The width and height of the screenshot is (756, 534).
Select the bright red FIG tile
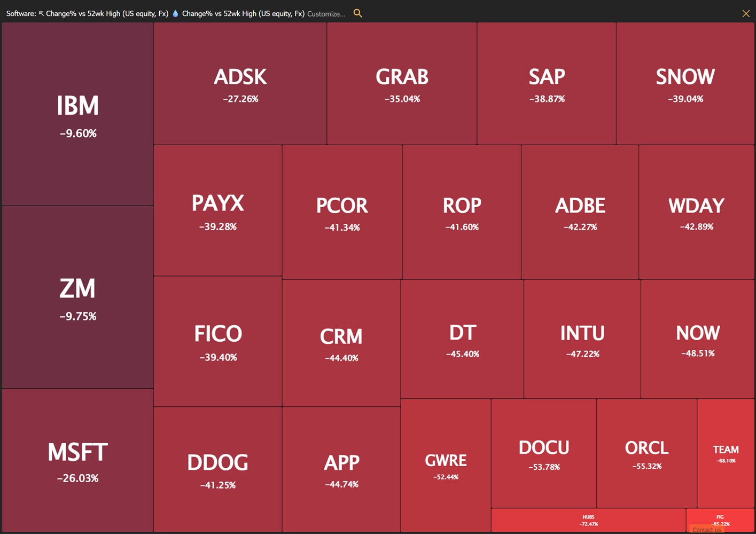(x=720, y=518)
